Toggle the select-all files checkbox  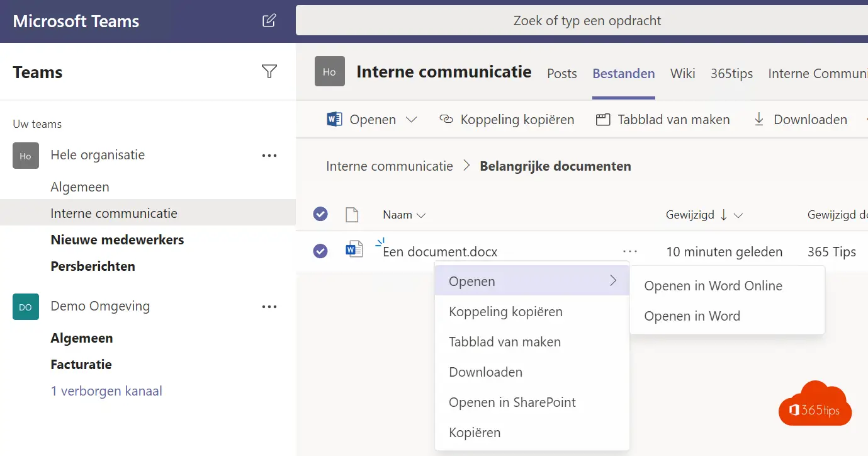[x=320, y=214]
